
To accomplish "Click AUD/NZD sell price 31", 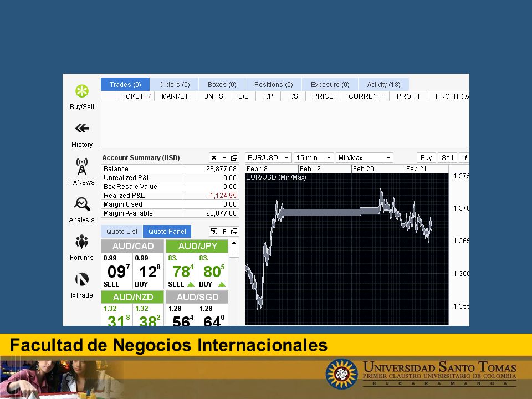I will coord(116,321).
